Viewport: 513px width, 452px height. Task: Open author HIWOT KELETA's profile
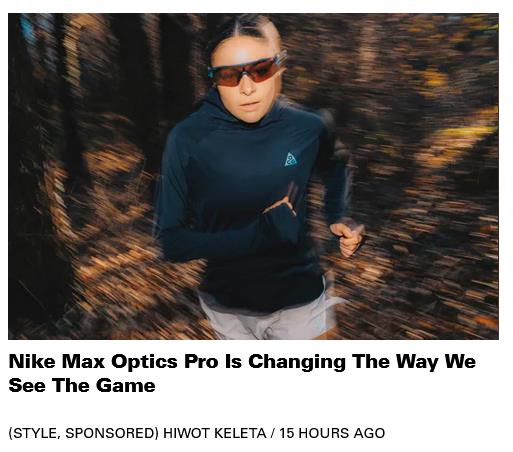tap(215, 433)
